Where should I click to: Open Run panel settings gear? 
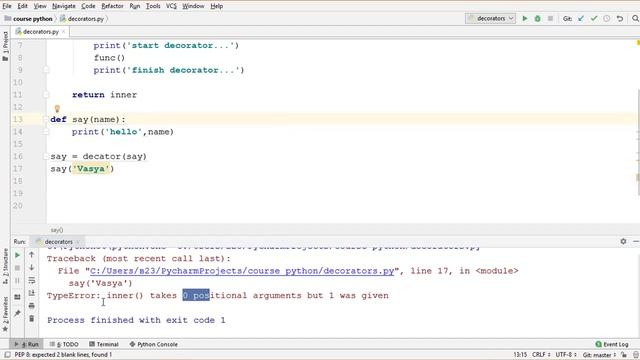tap(623, 241)
